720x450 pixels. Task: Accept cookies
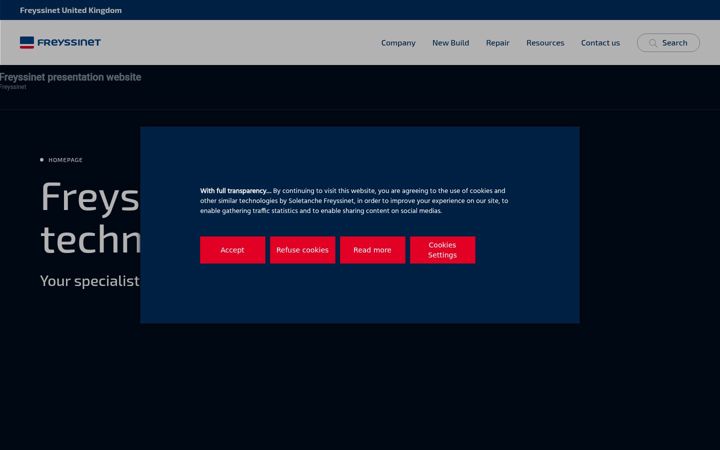pos(232,250)
